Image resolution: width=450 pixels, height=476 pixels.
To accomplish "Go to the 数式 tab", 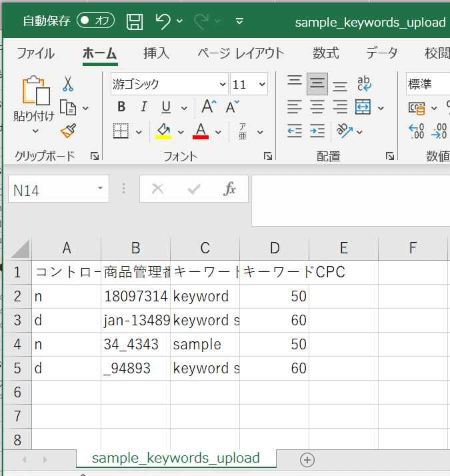I will [326, 53].
